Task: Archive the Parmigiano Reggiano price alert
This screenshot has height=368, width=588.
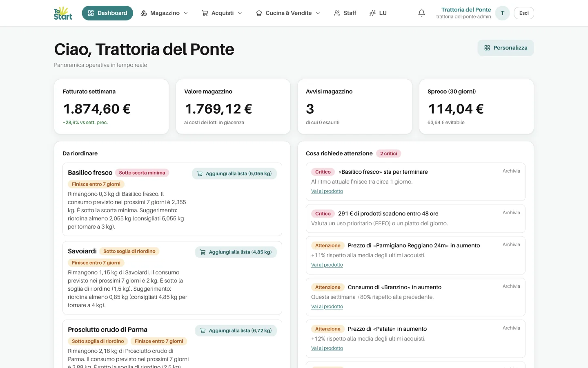Action: point(511,245)
